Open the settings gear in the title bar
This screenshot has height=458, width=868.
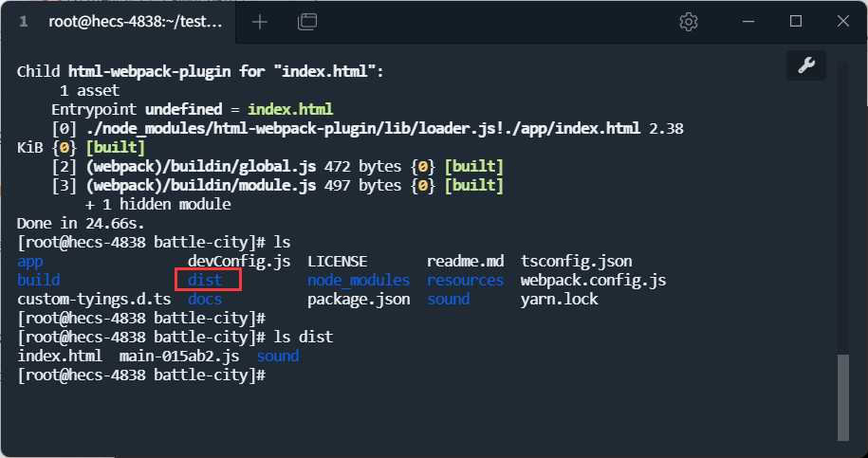click(689, 22)
